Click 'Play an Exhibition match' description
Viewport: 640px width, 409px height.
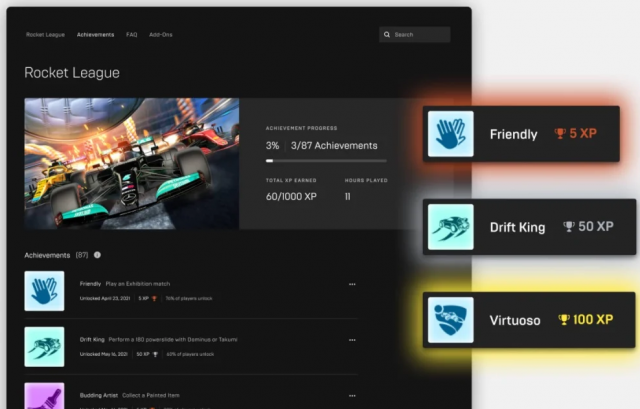[138, 284]
